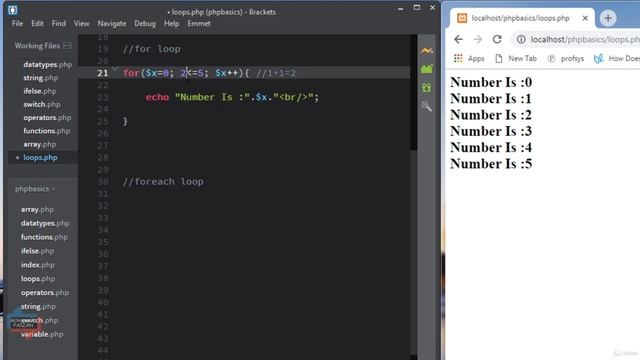The image size is (640, 360).
Task: Open string.php in phpbasics project tree
Action: point(38,307)
